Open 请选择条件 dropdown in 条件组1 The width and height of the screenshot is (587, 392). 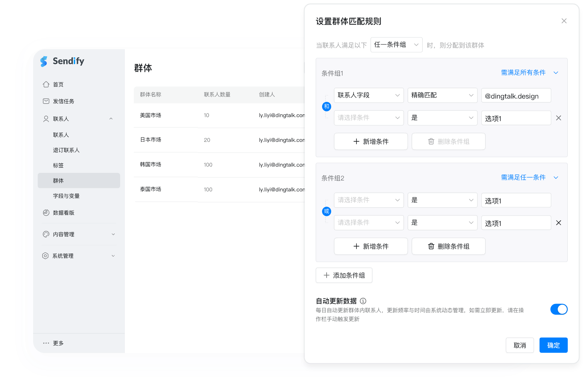coord(369,118)
